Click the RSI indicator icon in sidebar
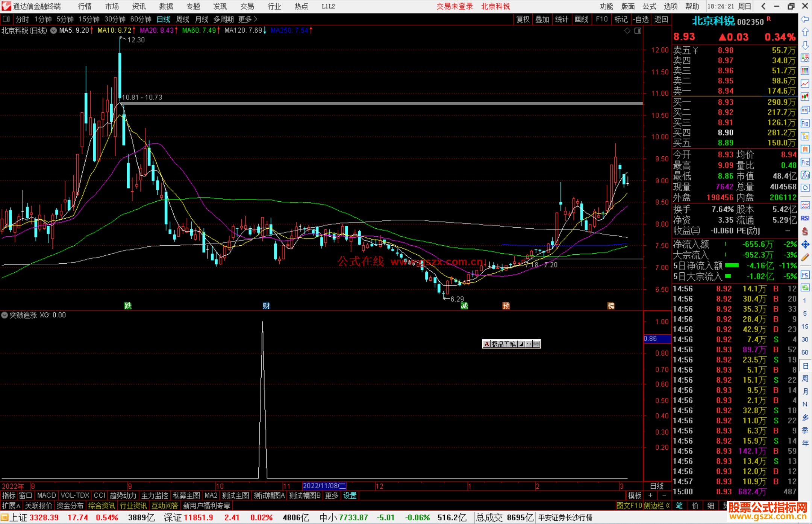812x524 pixels. (x=805, y=218)
